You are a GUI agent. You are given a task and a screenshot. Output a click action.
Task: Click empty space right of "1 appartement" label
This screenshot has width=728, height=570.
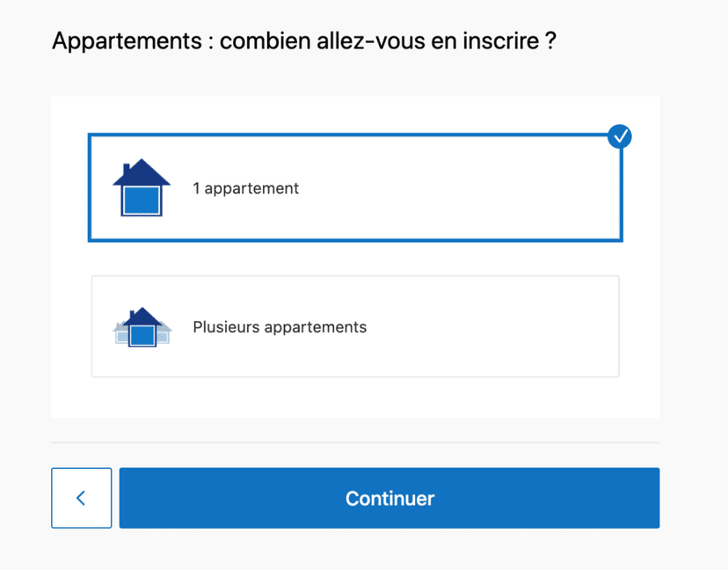[457, 188]
